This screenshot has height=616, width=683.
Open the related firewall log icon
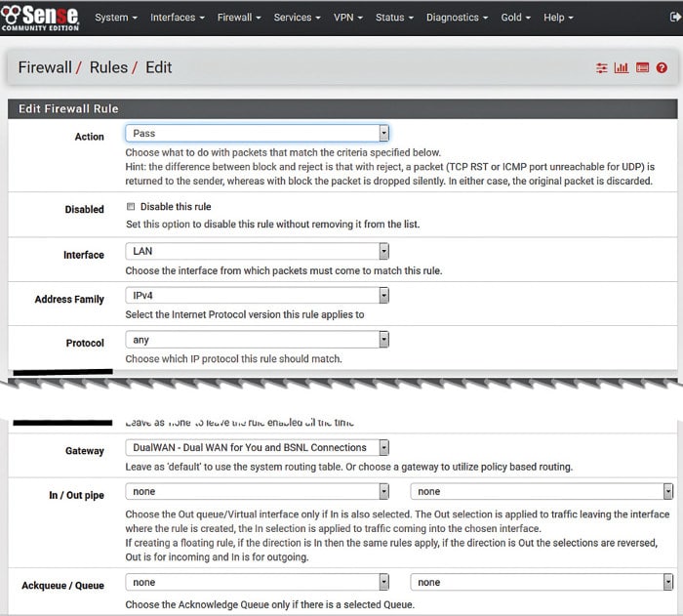pyautogui.click(x=642, y=68)
